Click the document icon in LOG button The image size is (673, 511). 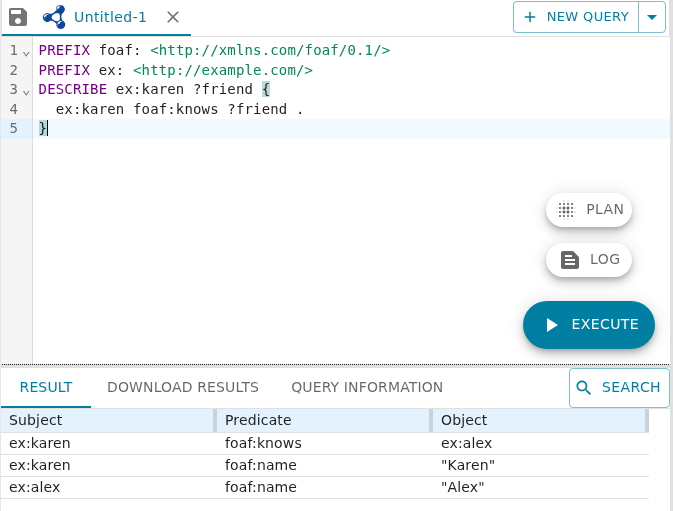(570, 260)
